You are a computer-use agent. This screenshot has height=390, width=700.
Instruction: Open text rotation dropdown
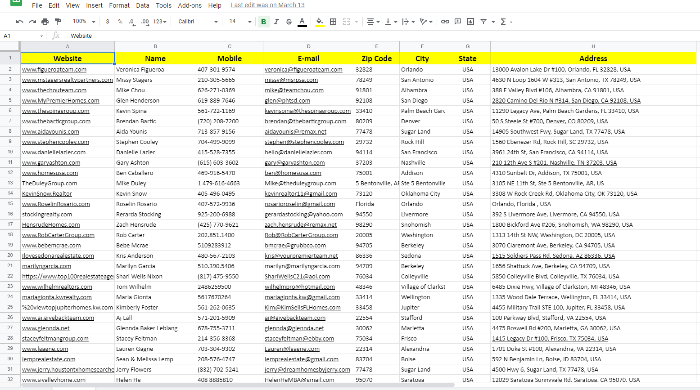[426, 21]
